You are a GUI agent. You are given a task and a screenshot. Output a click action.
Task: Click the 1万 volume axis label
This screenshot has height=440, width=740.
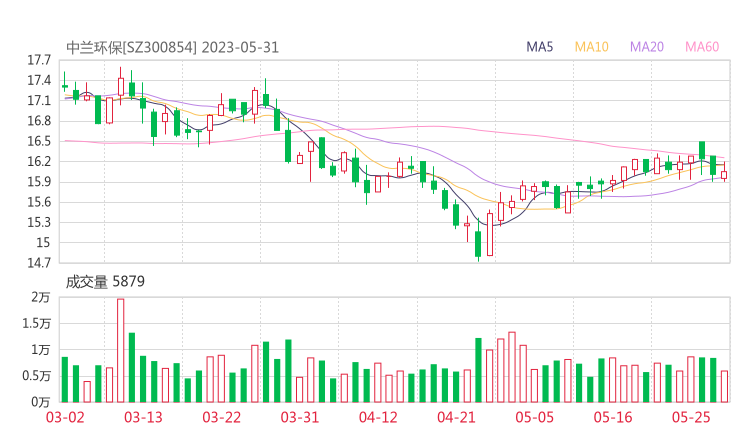point(41,350)
